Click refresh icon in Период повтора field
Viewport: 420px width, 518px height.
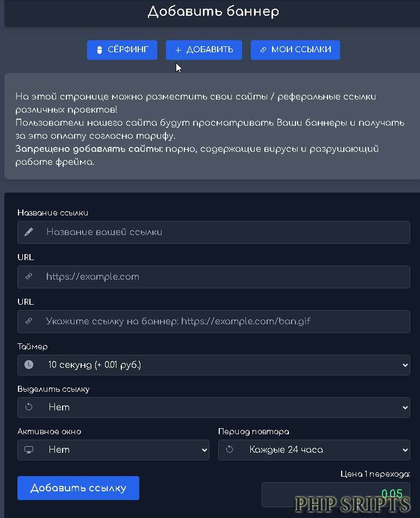pos(230,449)
